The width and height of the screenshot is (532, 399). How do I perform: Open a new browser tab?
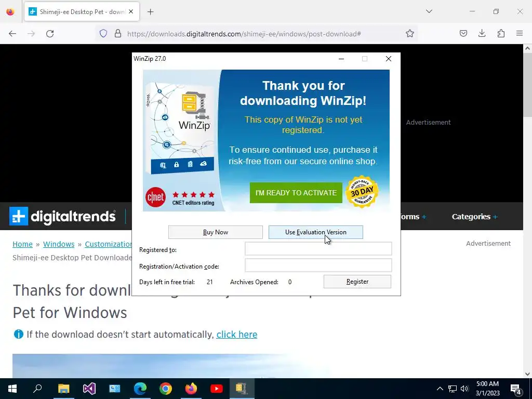click(x=151, y=12)
